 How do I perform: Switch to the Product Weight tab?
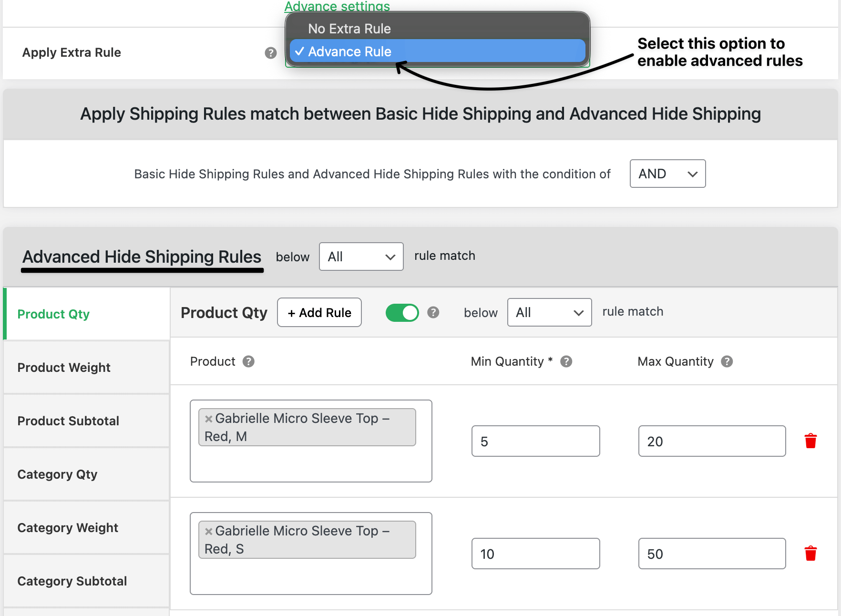[x=64, y=368]
